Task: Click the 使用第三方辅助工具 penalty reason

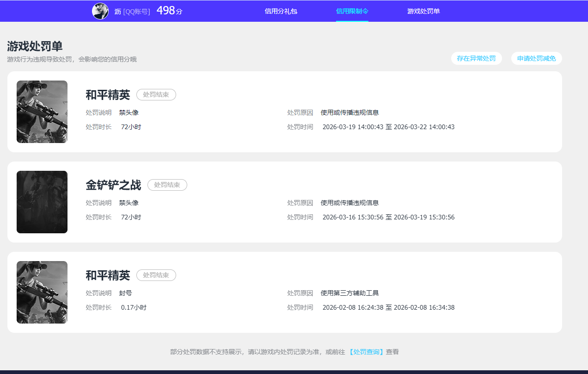Action: [350, 293]
